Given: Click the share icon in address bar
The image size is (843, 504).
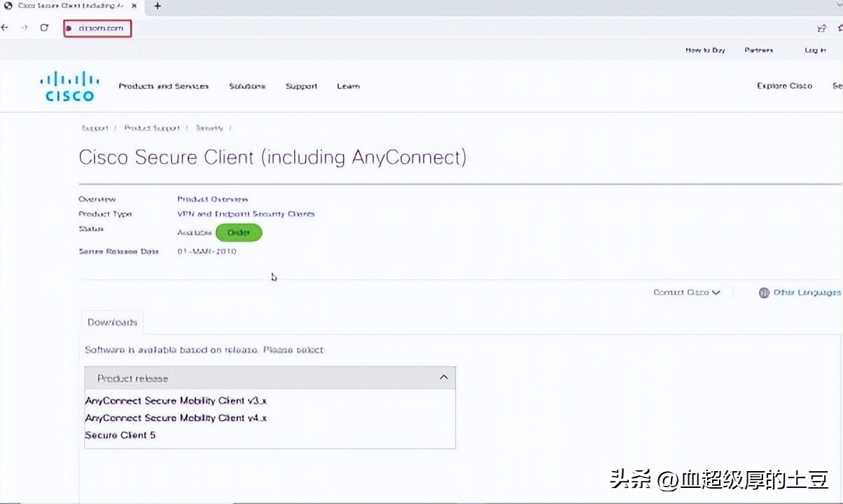Looking at the screenshot, I should tap(822, 28).
